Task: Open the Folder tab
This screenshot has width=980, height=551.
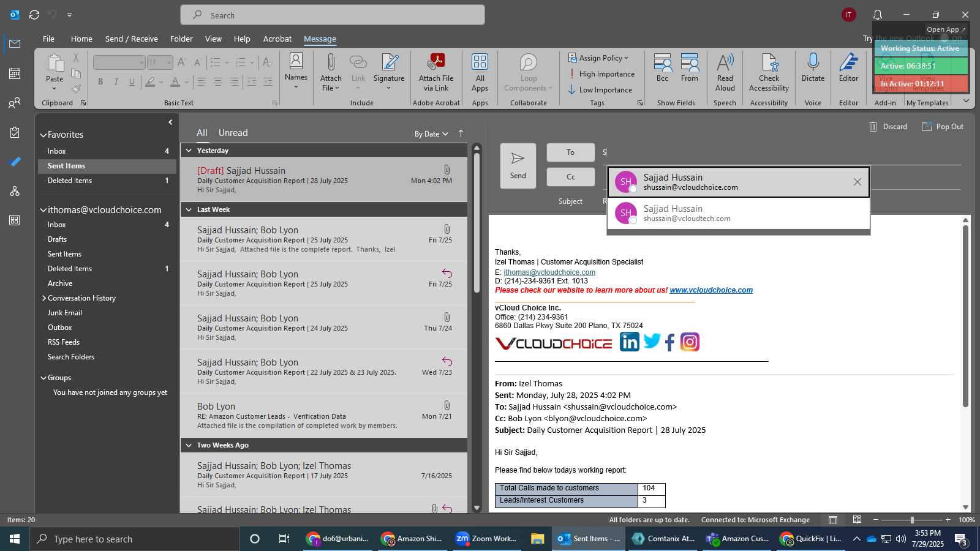Action: click(x=181, y=39)
